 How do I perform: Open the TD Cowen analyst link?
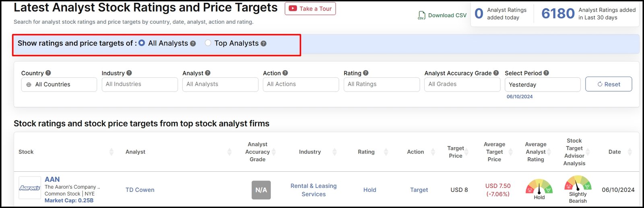[140, 190]
